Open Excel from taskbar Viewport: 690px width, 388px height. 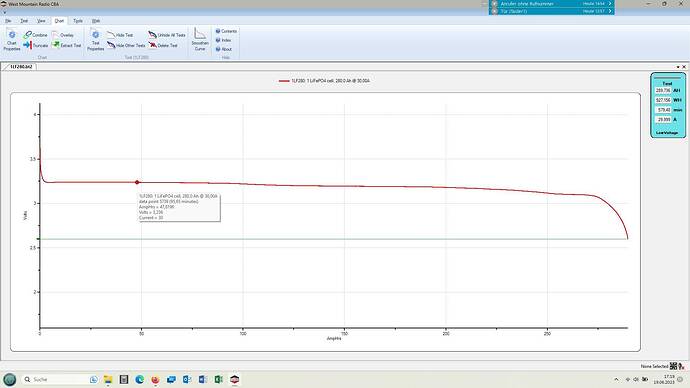219,379
